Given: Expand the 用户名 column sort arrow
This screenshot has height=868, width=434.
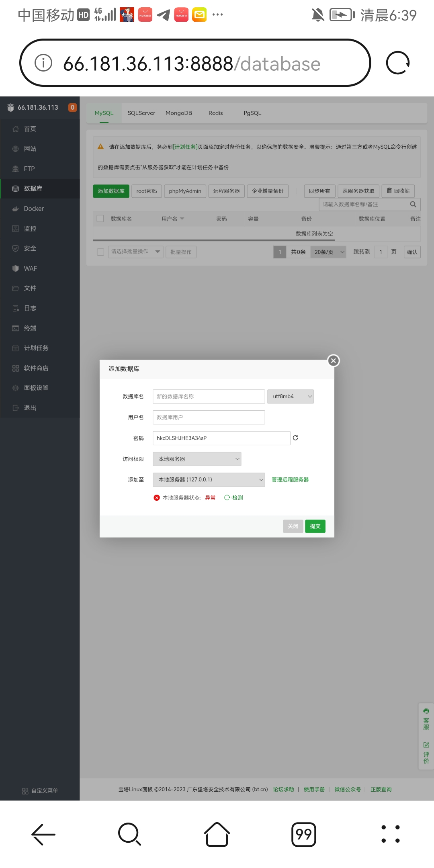Looking at the screenshot, I should pyautogui.click(x=182, y=219).
